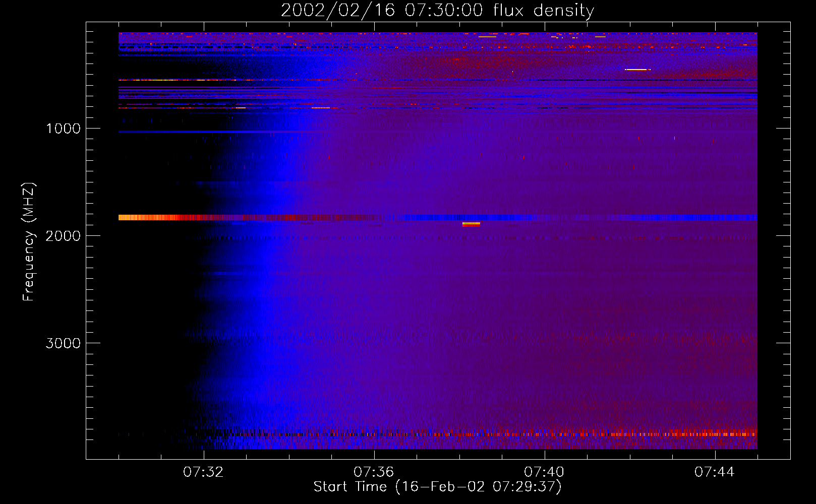Viewport: 816px width, 504px height.
Task: Click the 'Frequency (MHZ)' axis title
Action: tap(28, 242)
